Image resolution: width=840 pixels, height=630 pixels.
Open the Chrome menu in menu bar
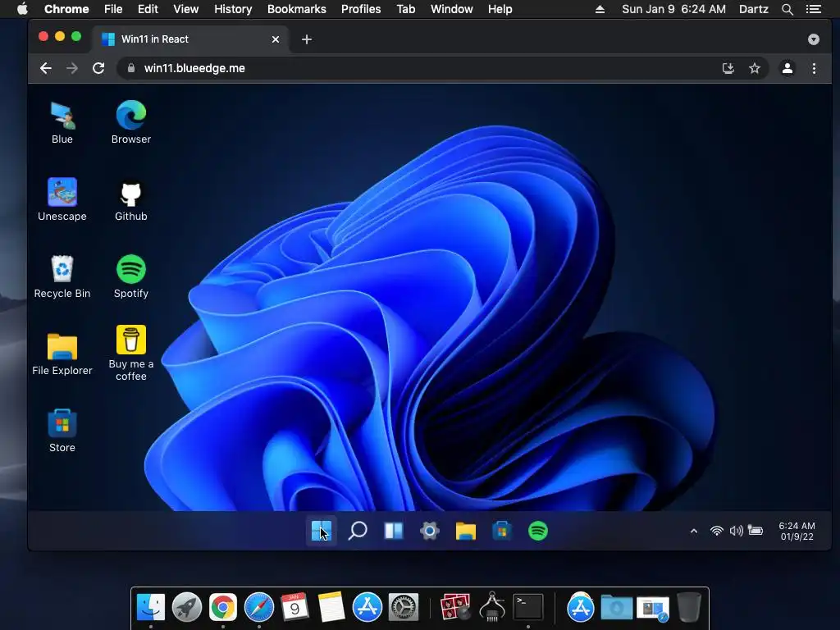point(66,9)
